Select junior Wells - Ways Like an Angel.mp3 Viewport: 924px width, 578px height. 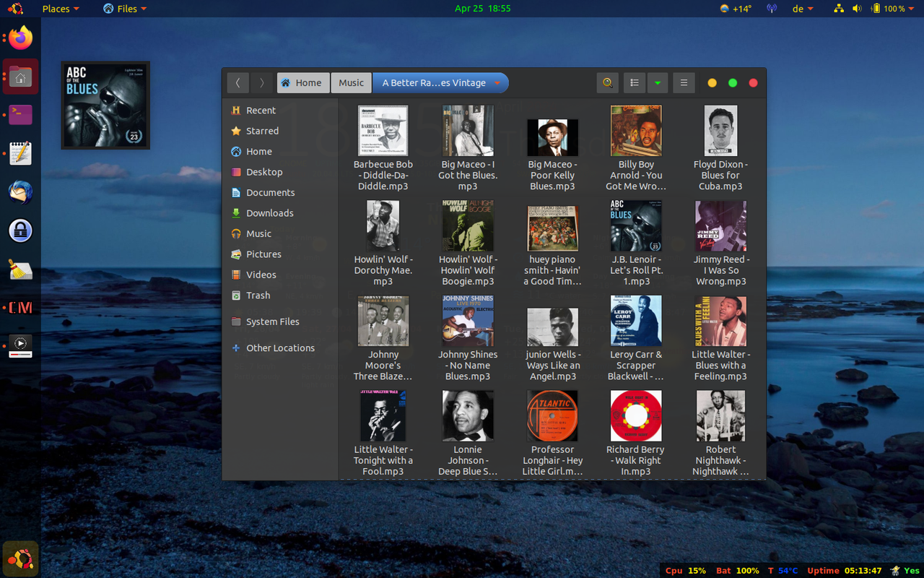pyautogui.click(x=553, y=345)
